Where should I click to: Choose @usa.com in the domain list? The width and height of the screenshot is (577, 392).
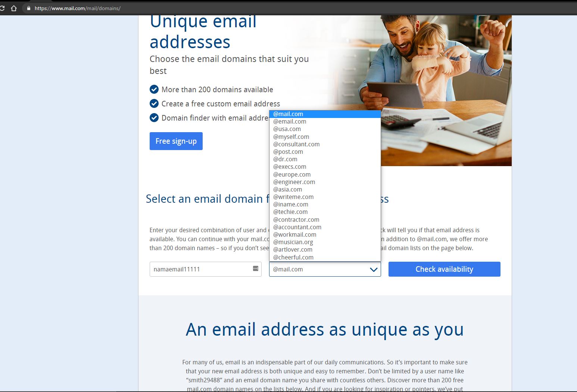[325, 129]
